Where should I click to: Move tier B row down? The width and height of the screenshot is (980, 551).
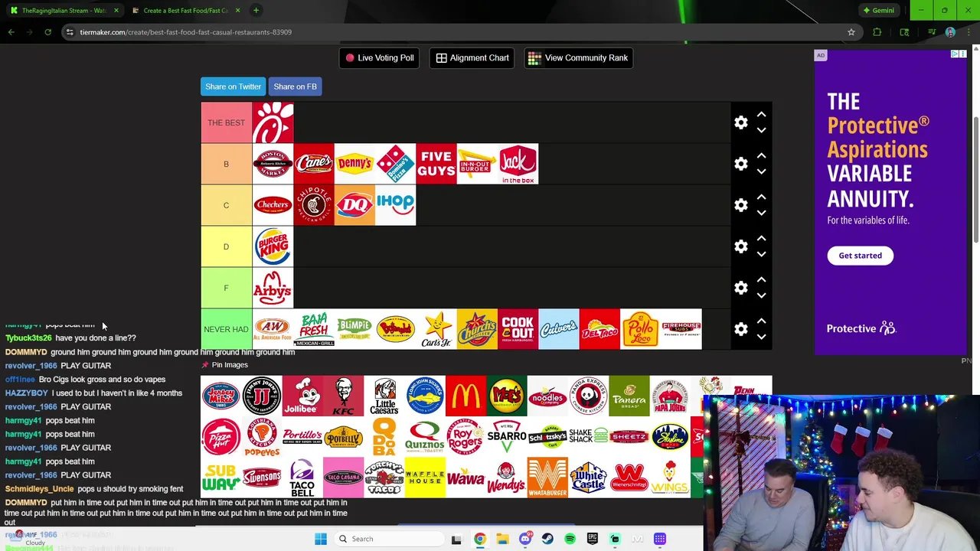point(761,171)
